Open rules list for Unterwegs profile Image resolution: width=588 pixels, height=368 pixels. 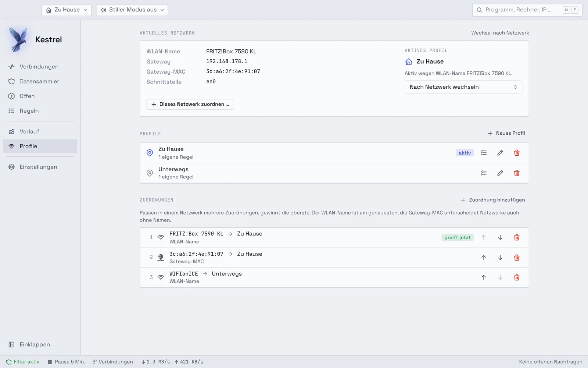click(484, 173)
